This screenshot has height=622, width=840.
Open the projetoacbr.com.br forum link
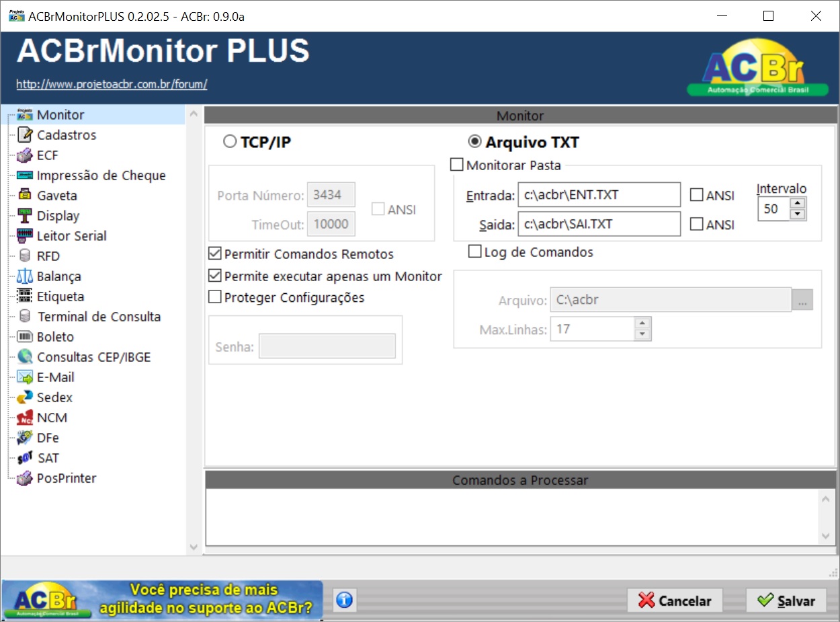(x=112, y=85)
